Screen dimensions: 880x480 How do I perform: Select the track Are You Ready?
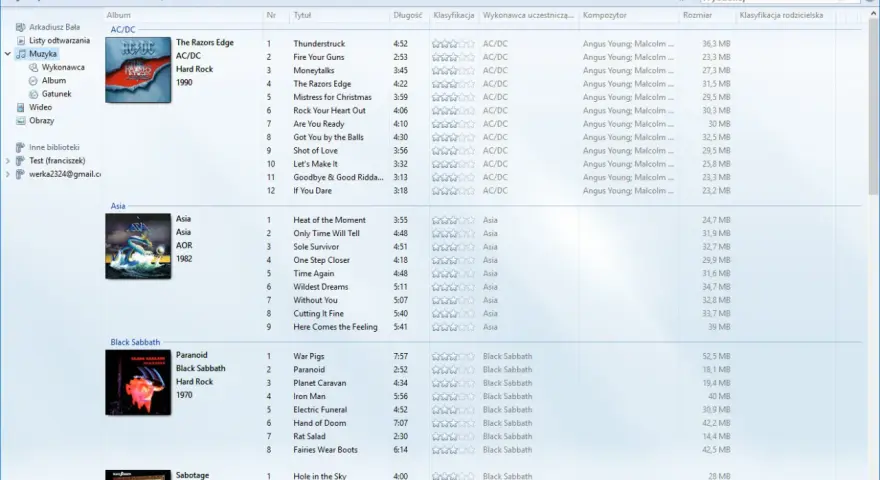click(x=319, y=124)
